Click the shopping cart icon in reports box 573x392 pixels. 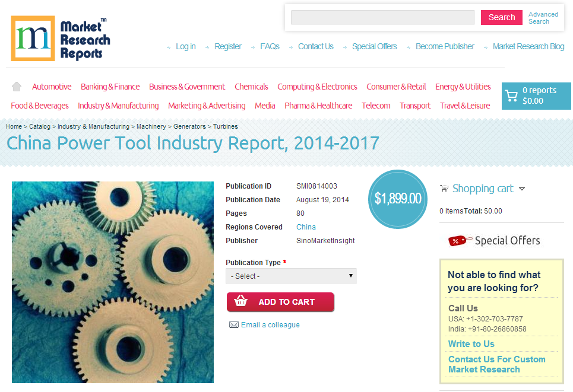[511, 96]
